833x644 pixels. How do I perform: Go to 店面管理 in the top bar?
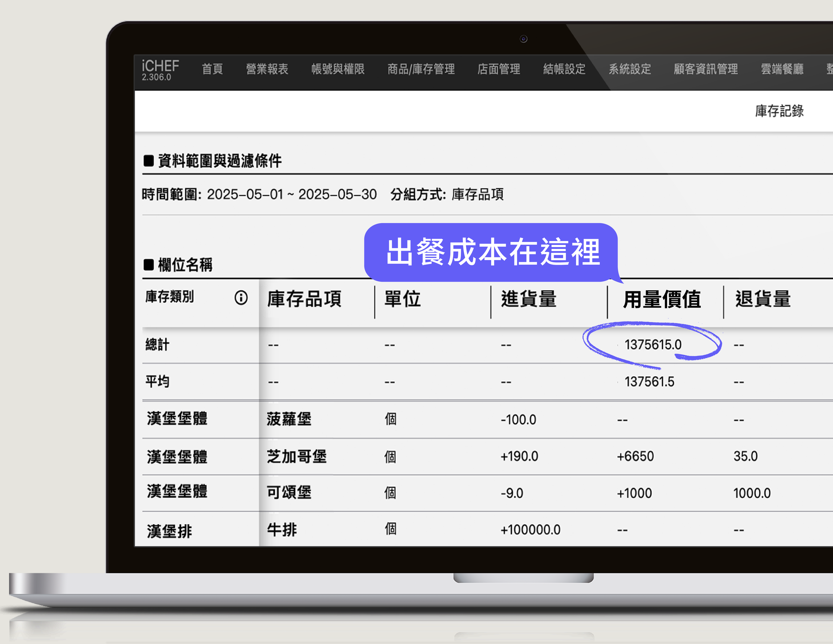click(498, 69)
